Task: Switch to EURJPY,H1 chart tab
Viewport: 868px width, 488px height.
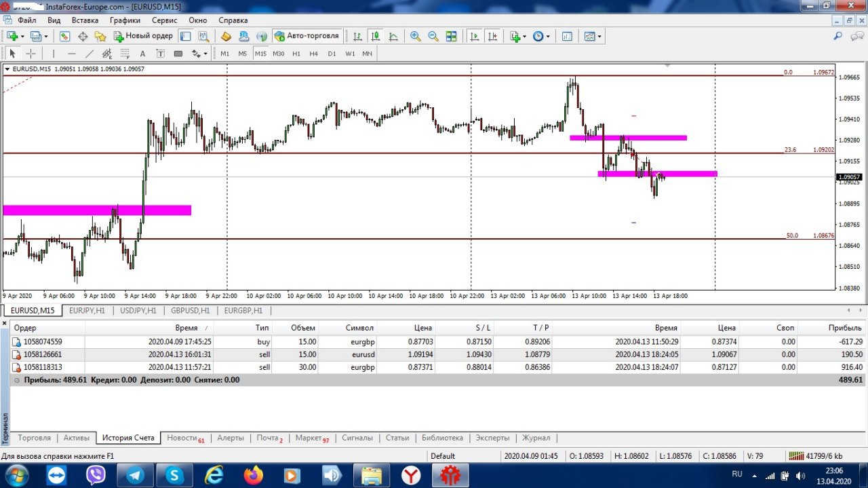Action: (x=87, y=310)
